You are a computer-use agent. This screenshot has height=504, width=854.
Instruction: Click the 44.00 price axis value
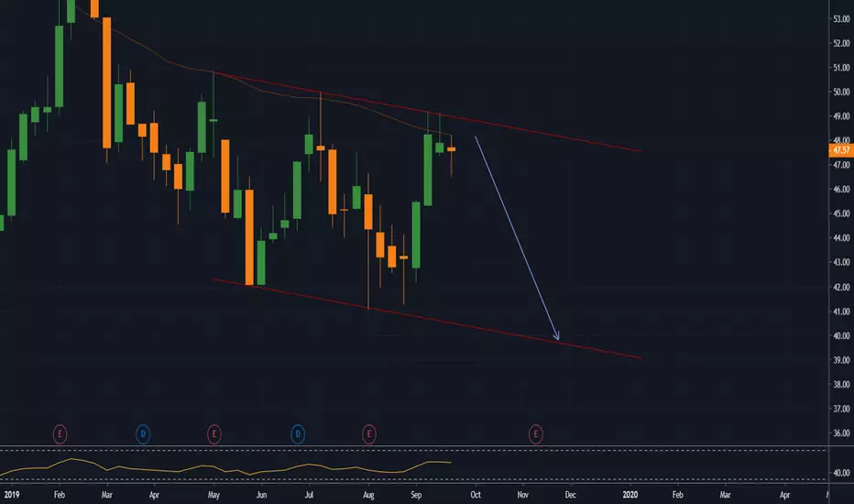point(841,238)
